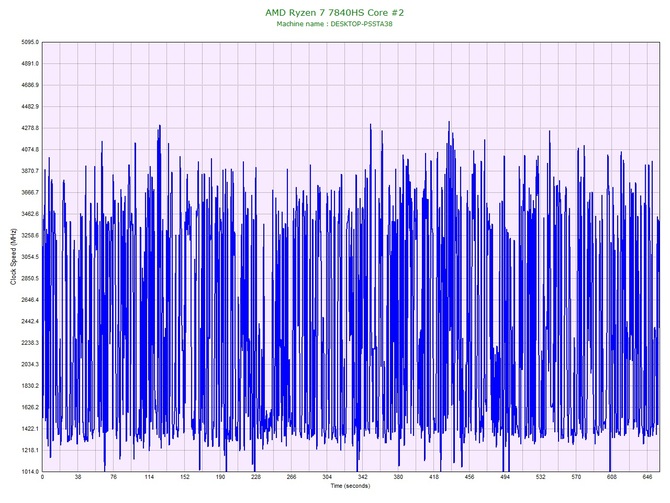Select the 4891.0 y-axis tick label
This screenshot has height=503, width=670.
[x=29, y=64]
